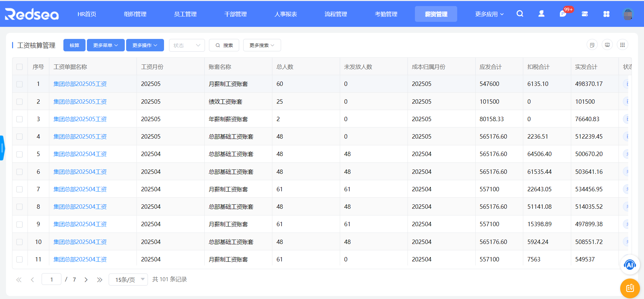Open the 人事报表 menu
This screenshot has width=644, height=299.
pyautogui.click(x=286, y=14)
